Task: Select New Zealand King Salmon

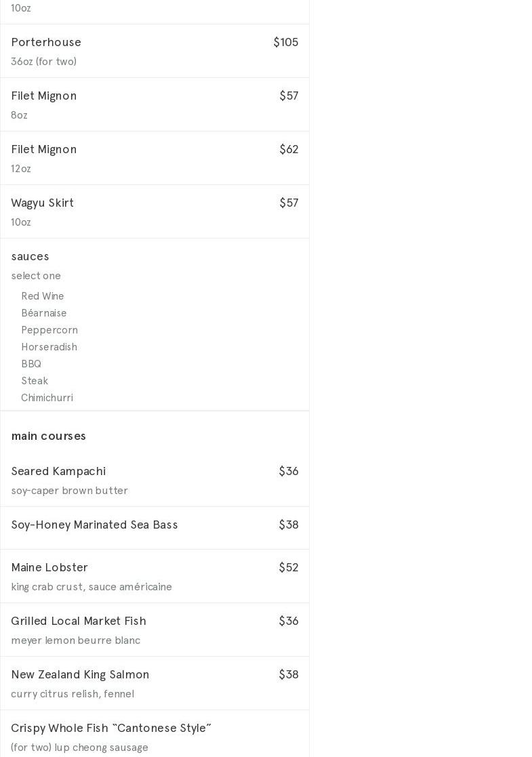Action: pyautogui.click(x=80, y=675)
